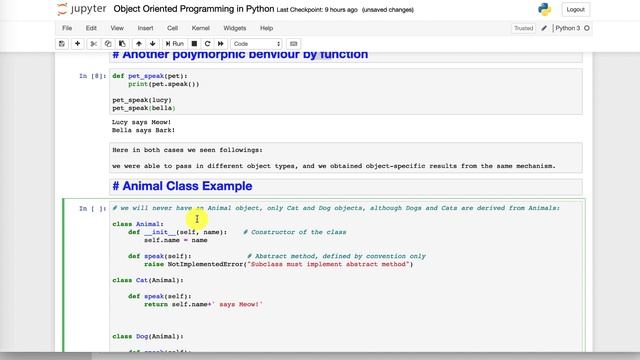This screenshot has width=640, height=360.
Task: Click the kernel idle circle indicator
Action: click(587, 28)
